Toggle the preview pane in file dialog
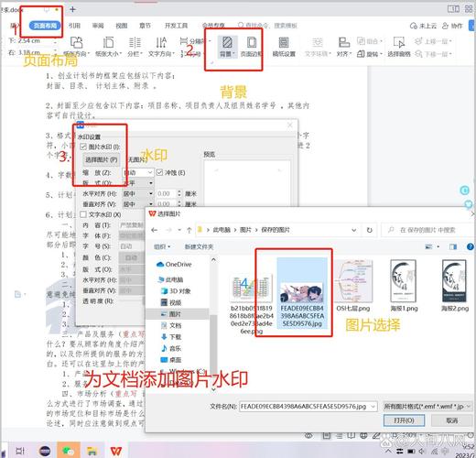Screen dimensions: 476x458 453,246
